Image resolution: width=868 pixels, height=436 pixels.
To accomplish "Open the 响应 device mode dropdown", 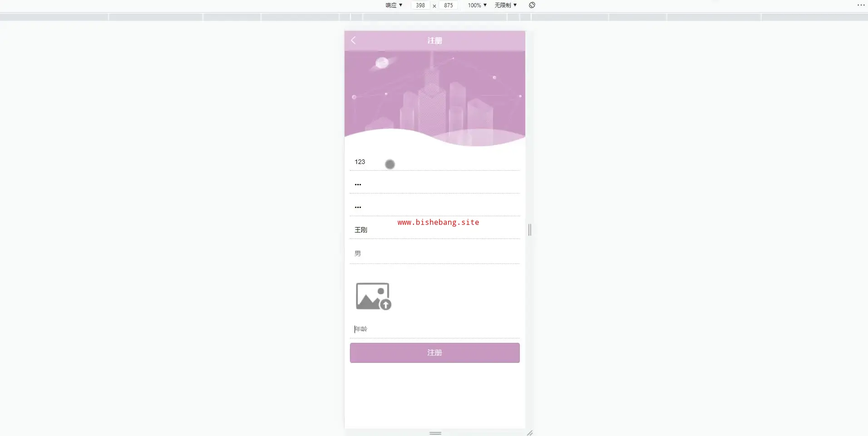I will pos(394,5).
